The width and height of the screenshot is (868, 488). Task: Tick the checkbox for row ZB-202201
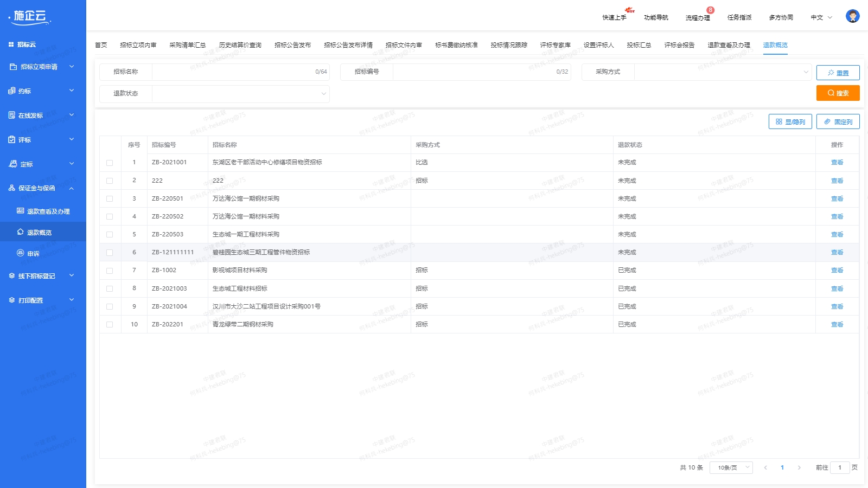pyautogui.click(x=110, y=325)
